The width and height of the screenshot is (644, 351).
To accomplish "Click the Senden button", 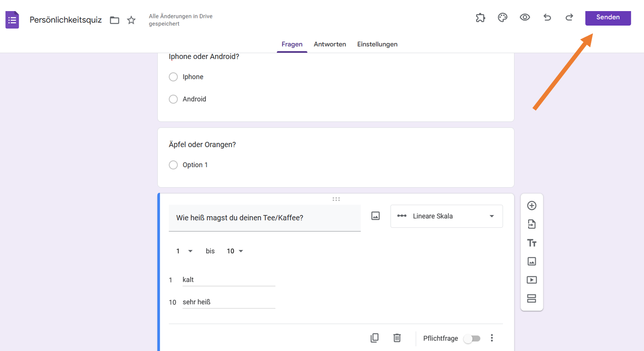I will (608, 17).
